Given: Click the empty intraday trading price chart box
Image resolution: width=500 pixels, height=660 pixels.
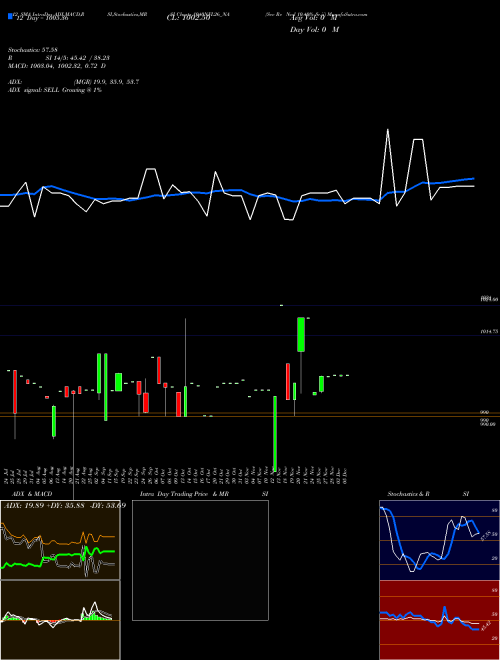Looking at the screenshot, I should tap(200, 560).
